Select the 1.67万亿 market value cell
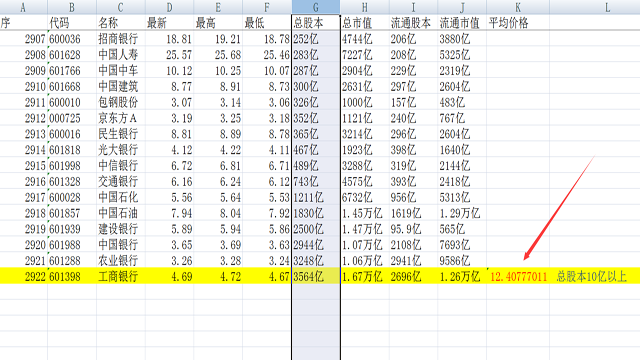The height and width of the screenshot is (360, 640). [x=364, y=276]
